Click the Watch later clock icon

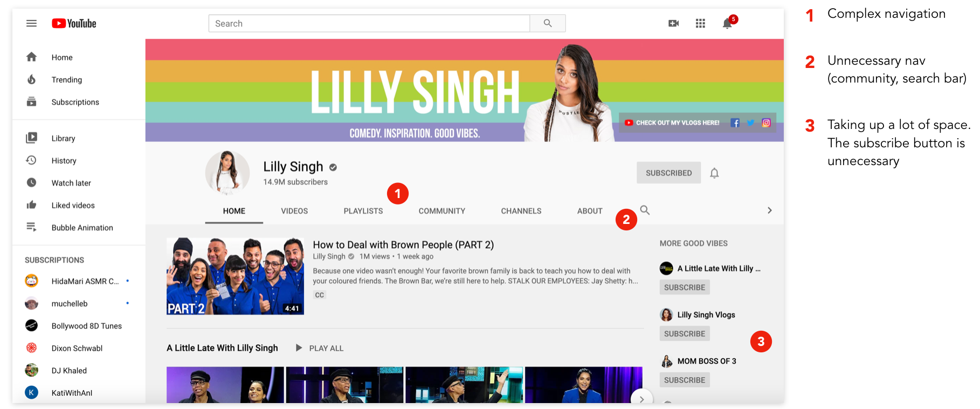click(31, 183)
